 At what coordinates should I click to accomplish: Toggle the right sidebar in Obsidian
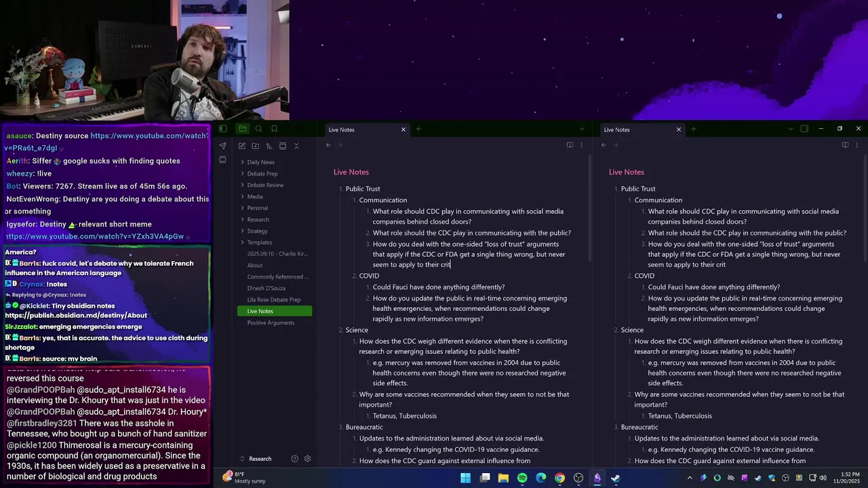tap(804, 129)
